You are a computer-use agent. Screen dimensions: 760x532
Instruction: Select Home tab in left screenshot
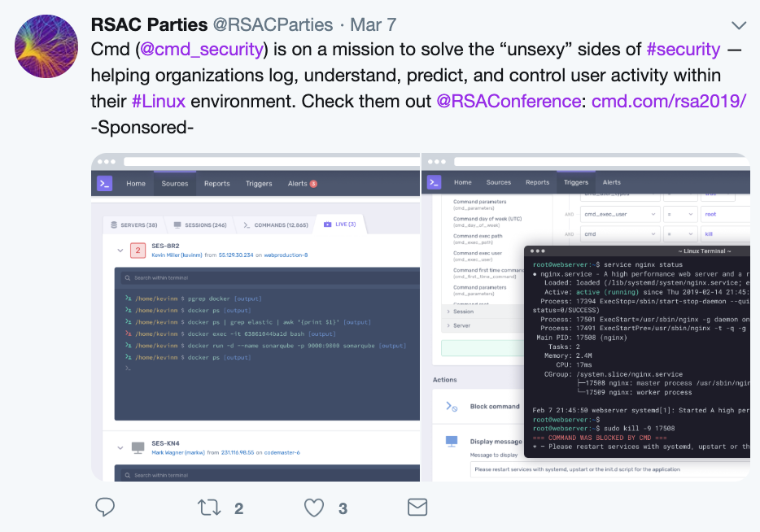[x=136, y=184]
